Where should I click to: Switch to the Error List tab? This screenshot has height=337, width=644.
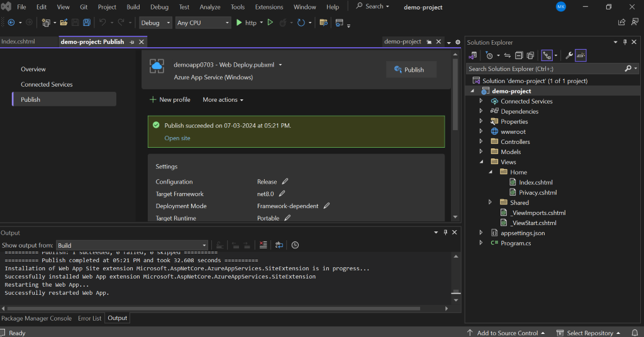click(89, 318)
